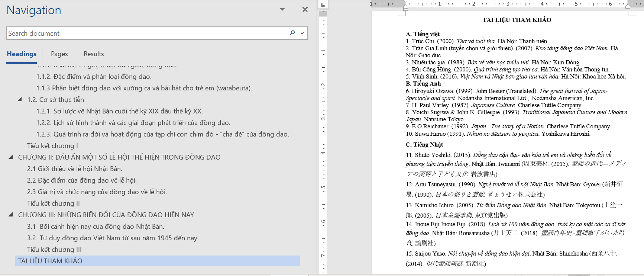
Task: Click the 'A. Tiếng việt' section label
Action: tap(423, 34)
